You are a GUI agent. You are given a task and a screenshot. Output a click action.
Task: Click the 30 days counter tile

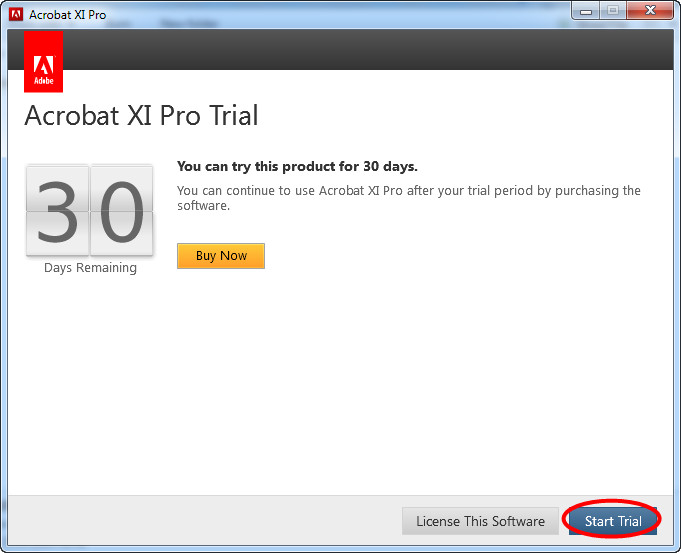point(89,211)
